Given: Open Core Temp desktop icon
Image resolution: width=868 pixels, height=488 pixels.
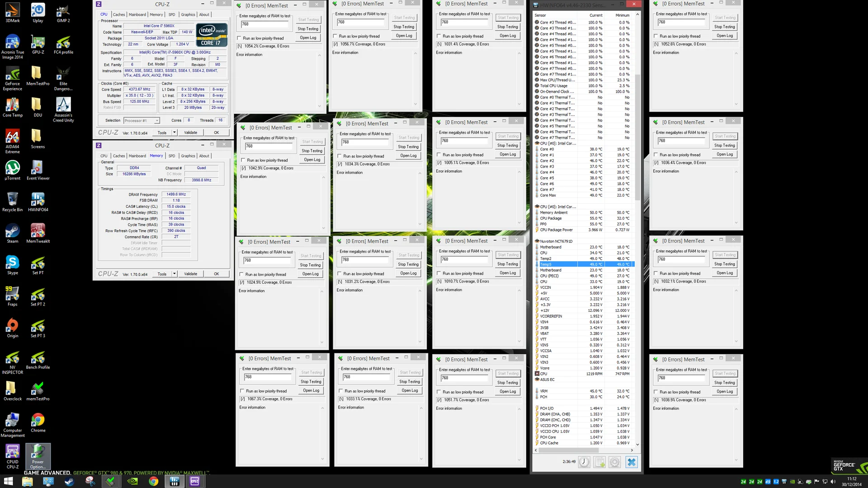Looking at the screenshot, I should tap(13, 107).
